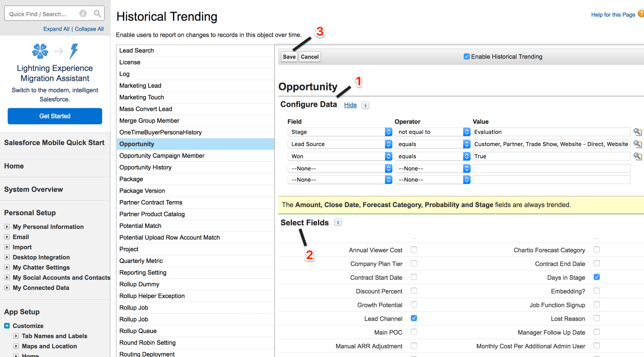Click the Hide link
This screenshot has height=357, width=644.
350,105
